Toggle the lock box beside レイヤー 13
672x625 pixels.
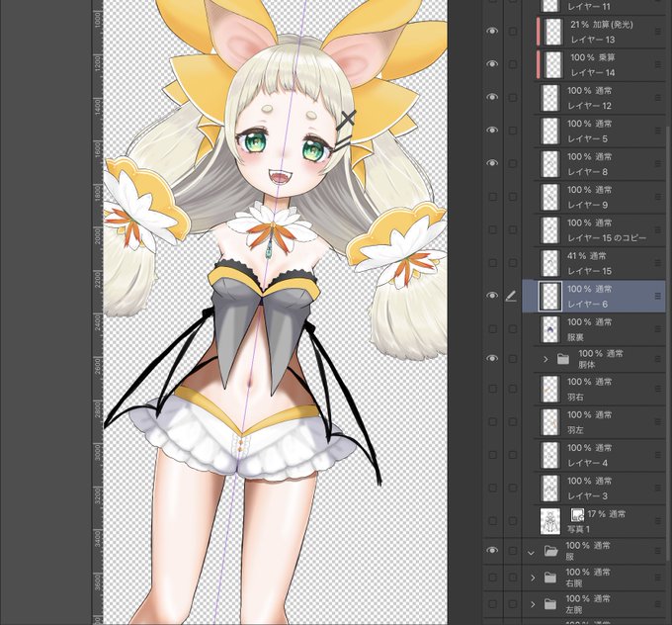(x=513, y=32)
